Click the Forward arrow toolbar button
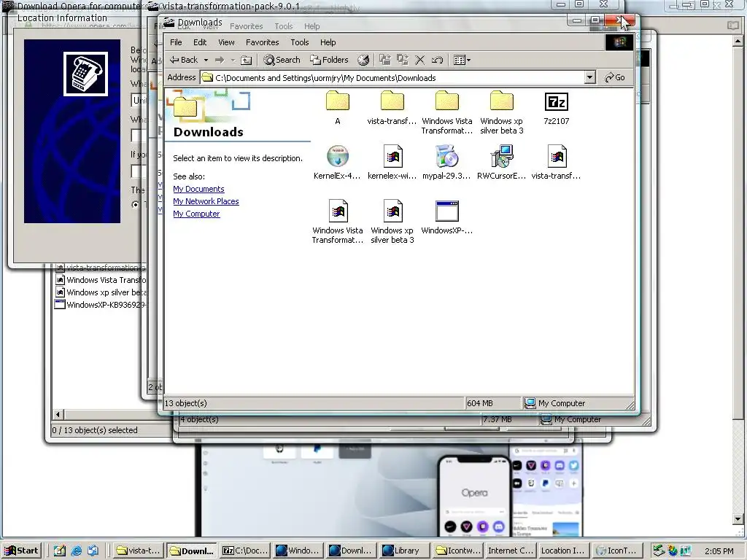 (x=220, y=60)
